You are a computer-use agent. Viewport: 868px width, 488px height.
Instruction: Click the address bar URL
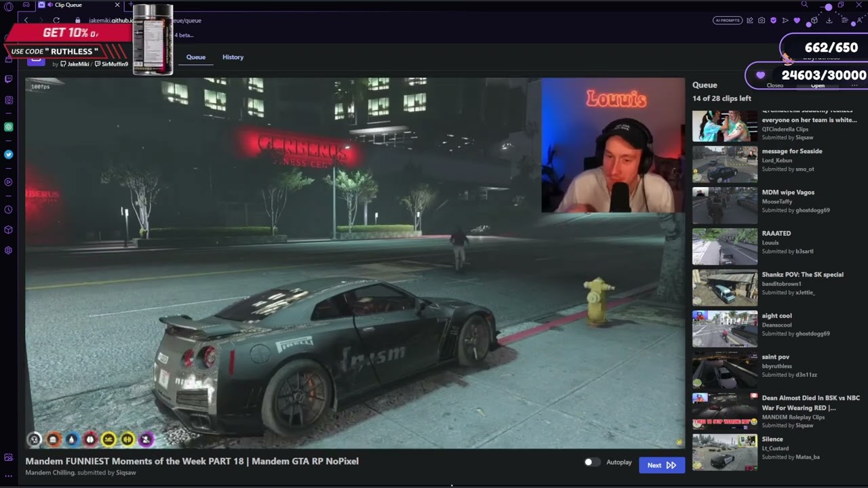[x=145, y=20]
